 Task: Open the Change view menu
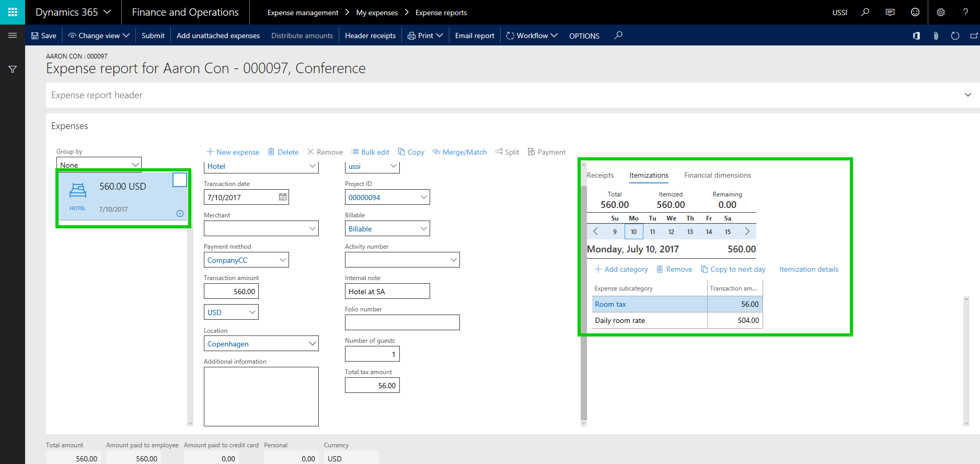pyautogui.click(x=99, y=36)
